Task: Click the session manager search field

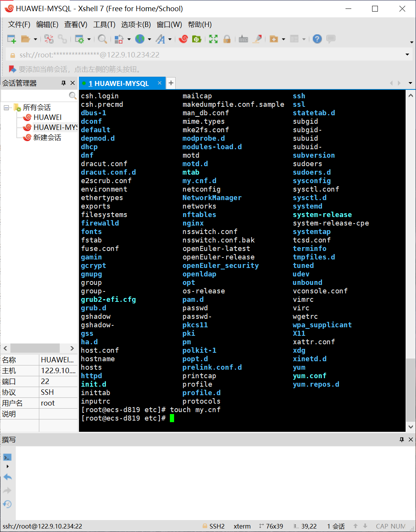Action: coord(35,95)
